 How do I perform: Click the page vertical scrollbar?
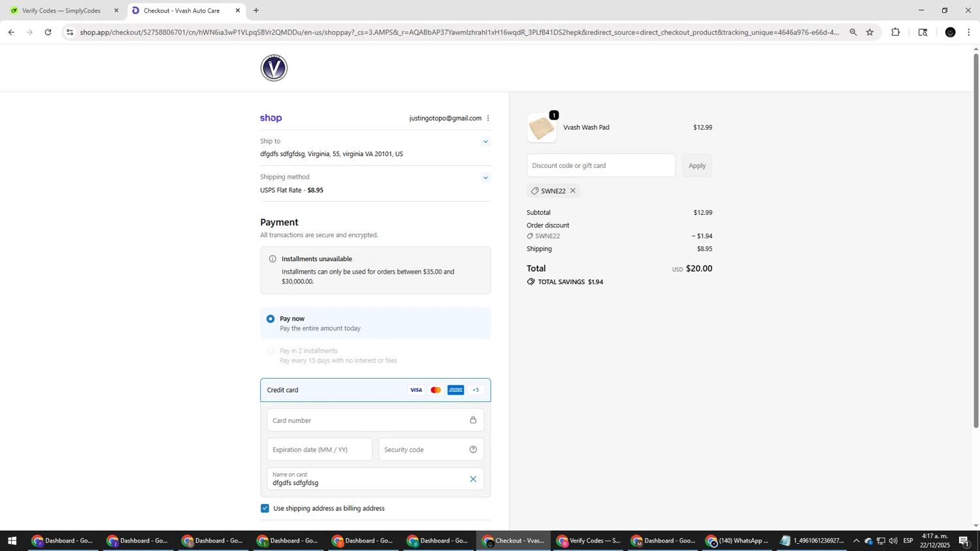pyautogui.click(x=976, y=240)
